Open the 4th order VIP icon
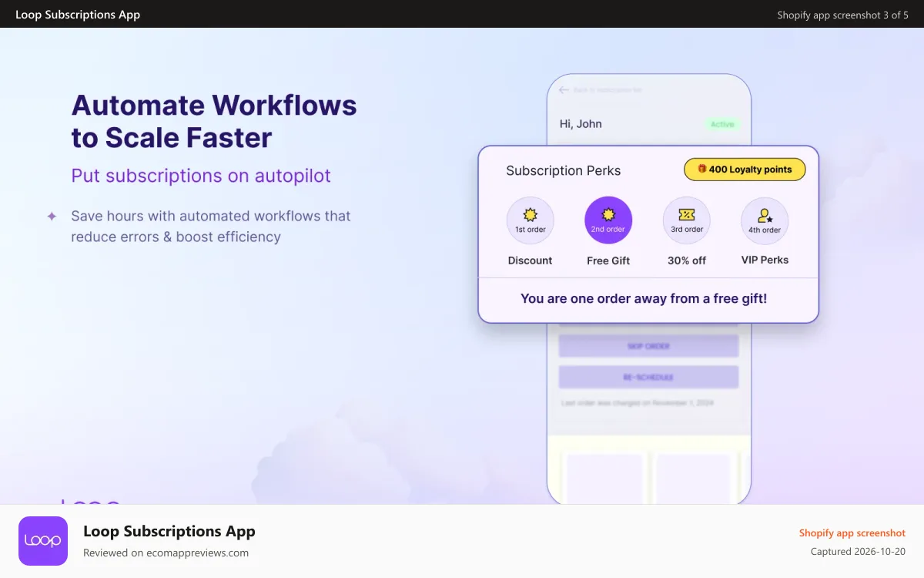The image size is (924, 578). point(765,220)
